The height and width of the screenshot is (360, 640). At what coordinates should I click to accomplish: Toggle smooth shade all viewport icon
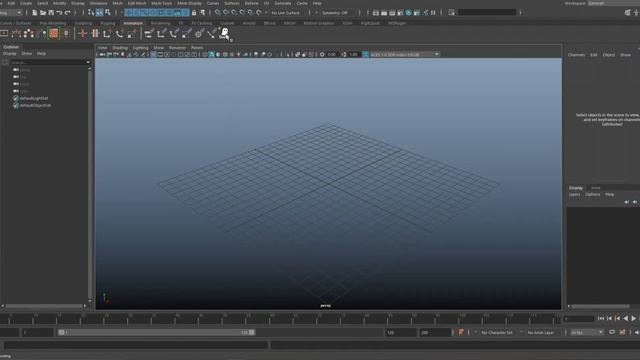[x=211, y=54]
